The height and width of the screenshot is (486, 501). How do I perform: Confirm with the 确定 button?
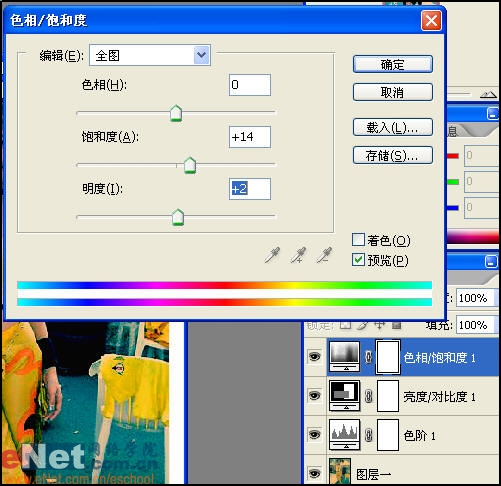(x=393, y=64)
